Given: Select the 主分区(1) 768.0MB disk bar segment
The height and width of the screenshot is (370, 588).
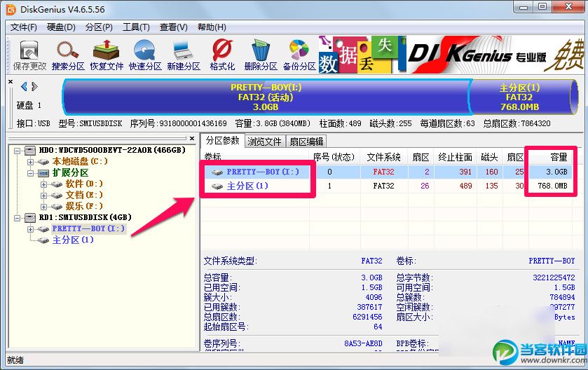Looking at the screenshot, I should tap(521, 97).
